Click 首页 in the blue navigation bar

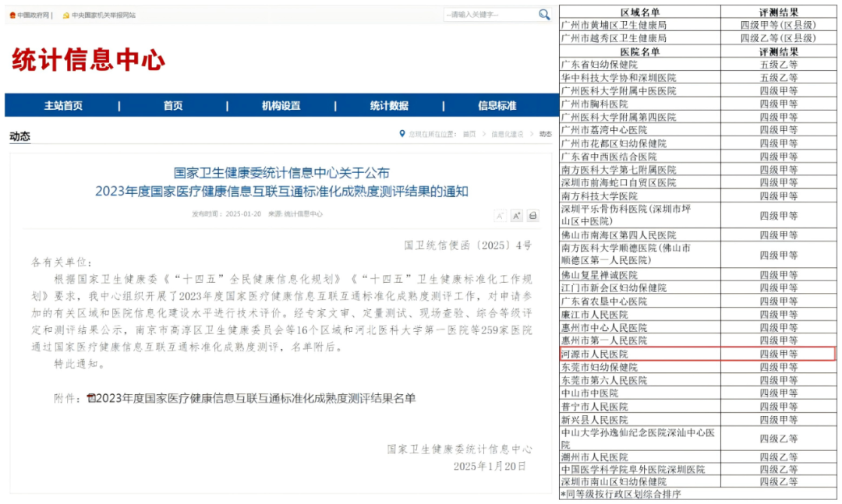(173, 106)
